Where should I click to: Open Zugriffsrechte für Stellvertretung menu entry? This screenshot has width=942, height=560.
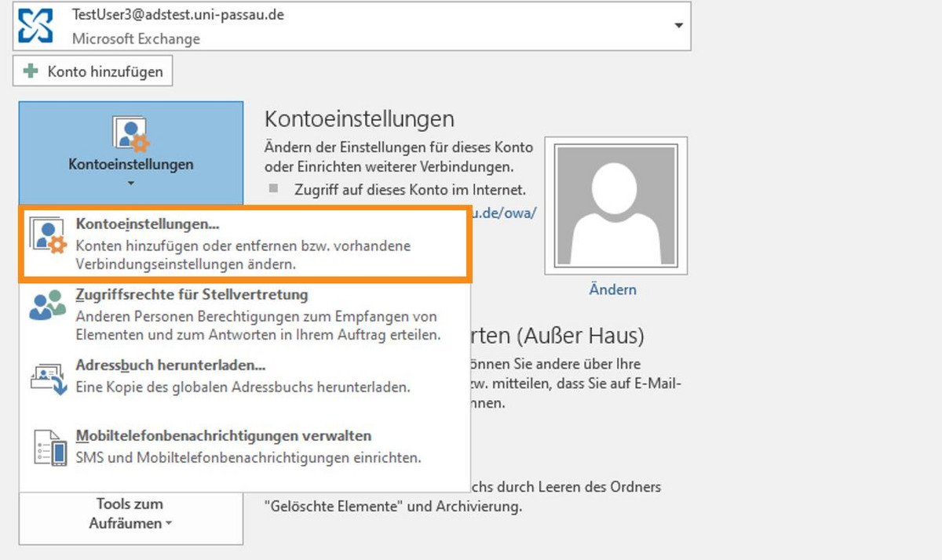(246, 315)
